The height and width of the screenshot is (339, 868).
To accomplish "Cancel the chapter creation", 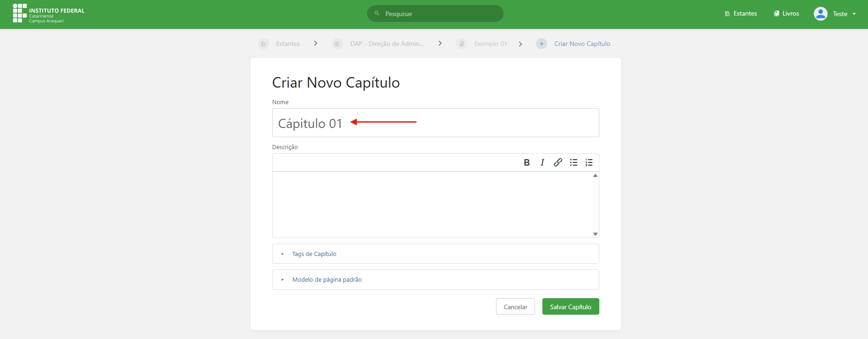I will 515,306.
